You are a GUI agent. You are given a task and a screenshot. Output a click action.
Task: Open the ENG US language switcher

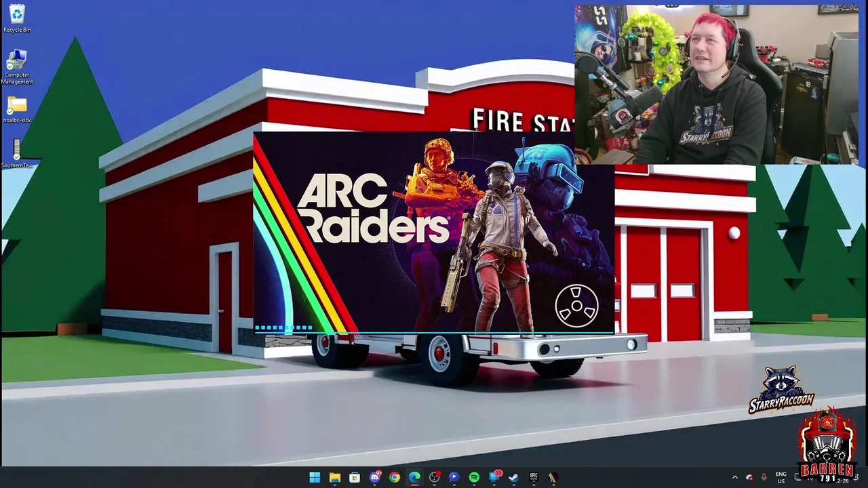coord(781,477)
